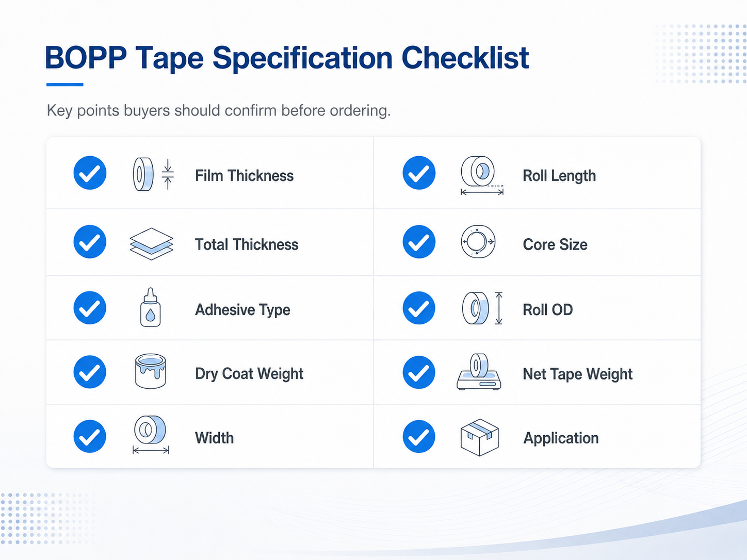Click the Film Thickness tape roll icon
Viewport: 747px width, 560px height.
tap(153, 174)
